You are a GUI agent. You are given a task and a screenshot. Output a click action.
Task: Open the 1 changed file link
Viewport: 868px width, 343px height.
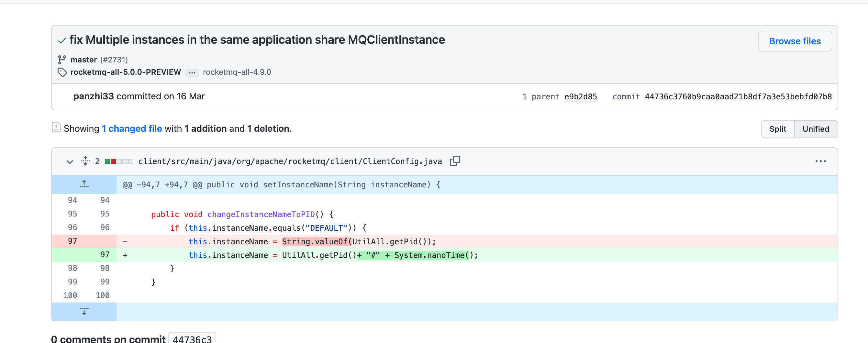[x=132, y=128]
